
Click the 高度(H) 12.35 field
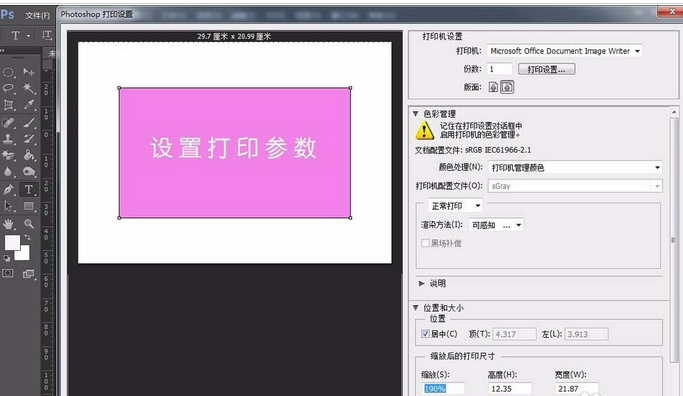[510, 389]
